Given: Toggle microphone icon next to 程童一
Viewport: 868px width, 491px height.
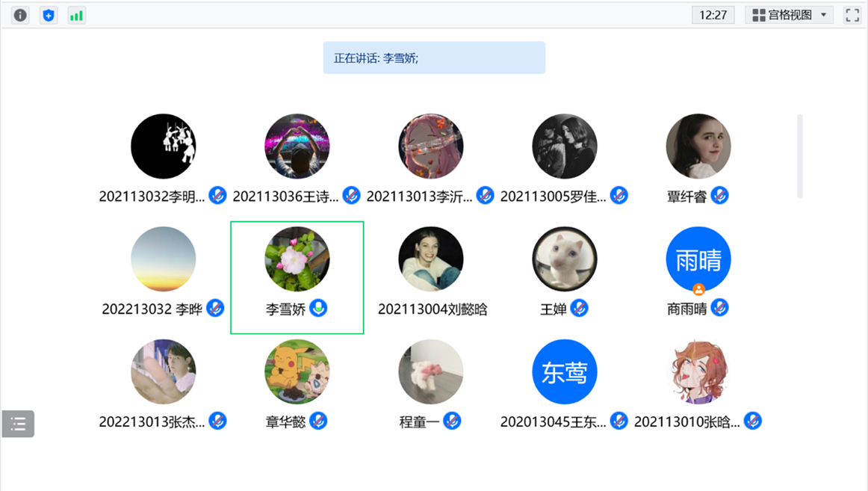Looking at the screenshot, I should click(452, 421).
